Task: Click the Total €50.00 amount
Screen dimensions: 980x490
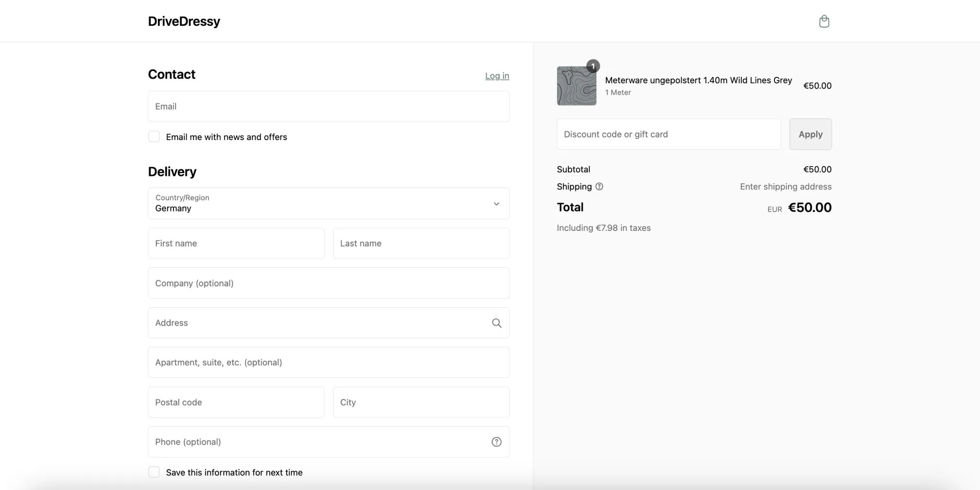Action: point(810,208)
